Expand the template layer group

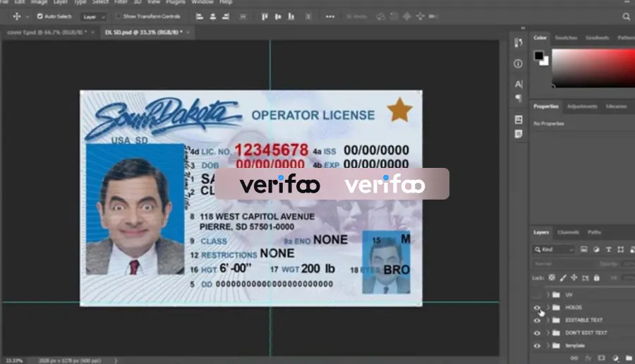click(548, 346)
